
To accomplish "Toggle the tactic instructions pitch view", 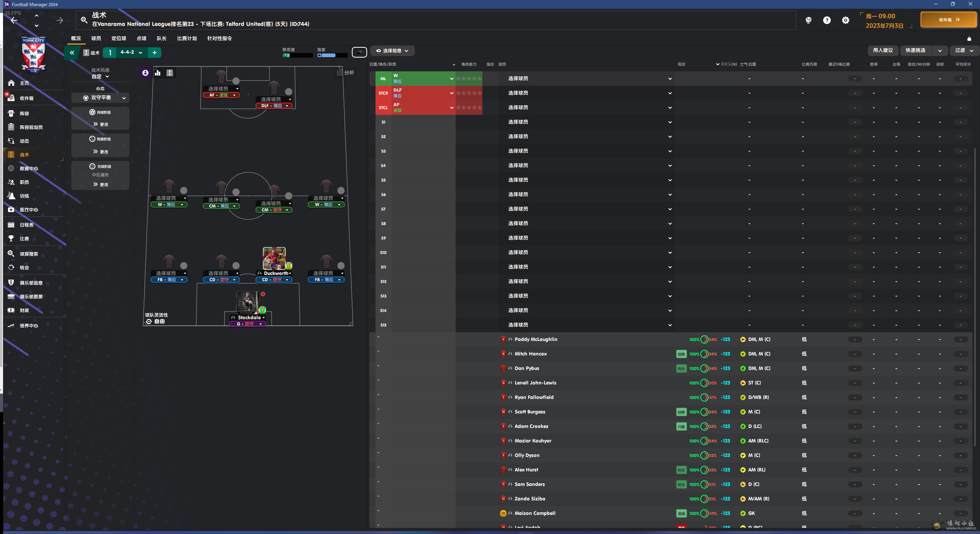I will pyautogui.click(x=170, y=73).
